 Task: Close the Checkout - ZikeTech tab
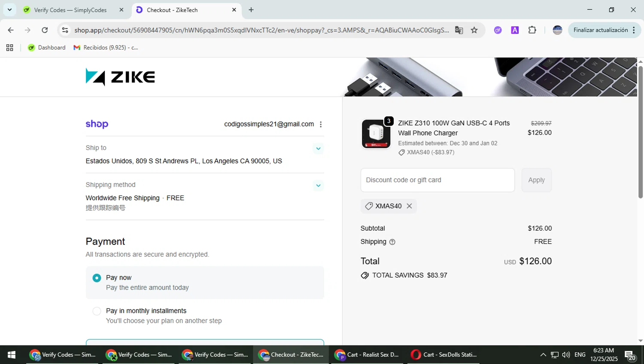coord(234,10)
